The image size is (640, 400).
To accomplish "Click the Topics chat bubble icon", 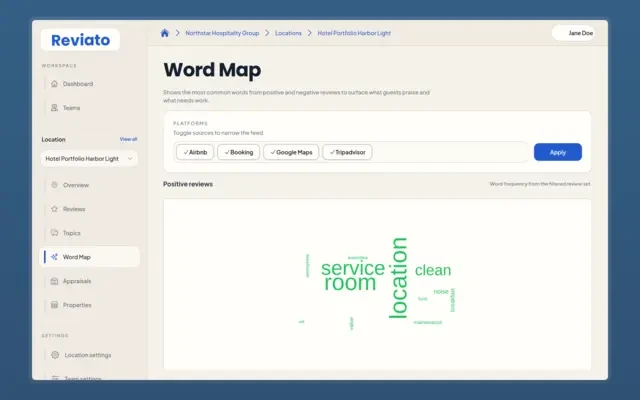I will (54, 233).
